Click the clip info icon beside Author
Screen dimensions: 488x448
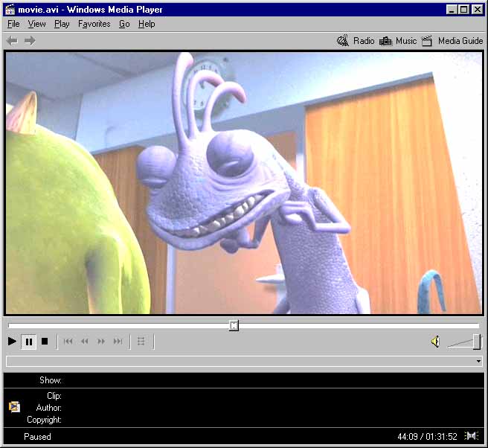click(x=14, y=407)
